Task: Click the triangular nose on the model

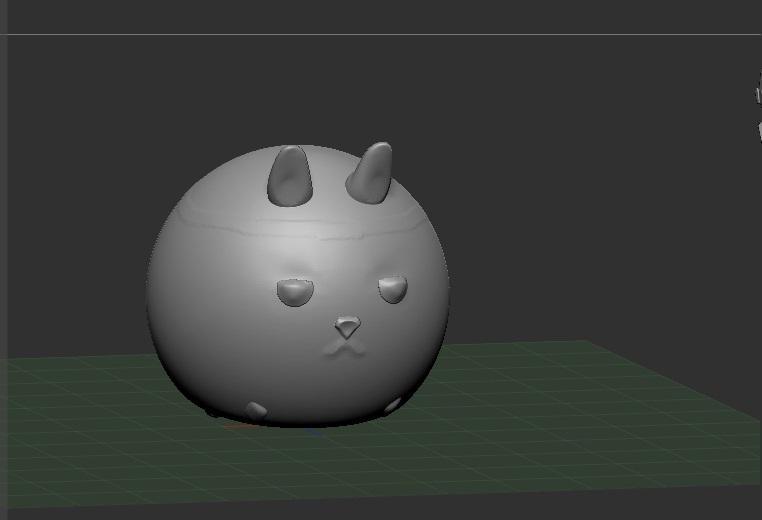Action: click(347, 328)
